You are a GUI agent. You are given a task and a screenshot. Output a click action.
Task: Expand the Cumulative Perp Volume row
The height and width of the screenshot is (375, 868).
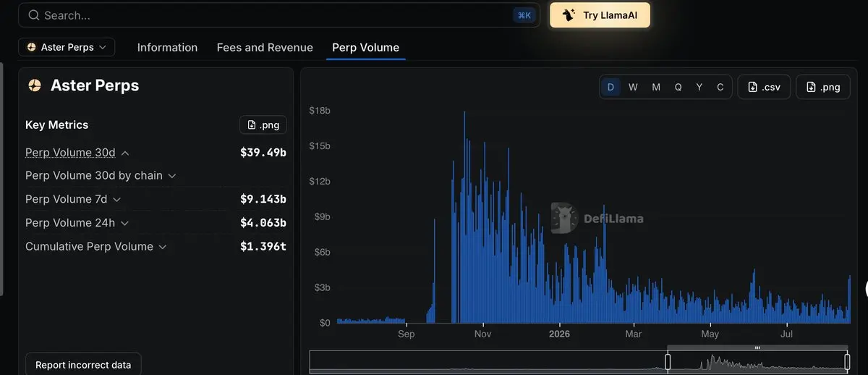163,247
